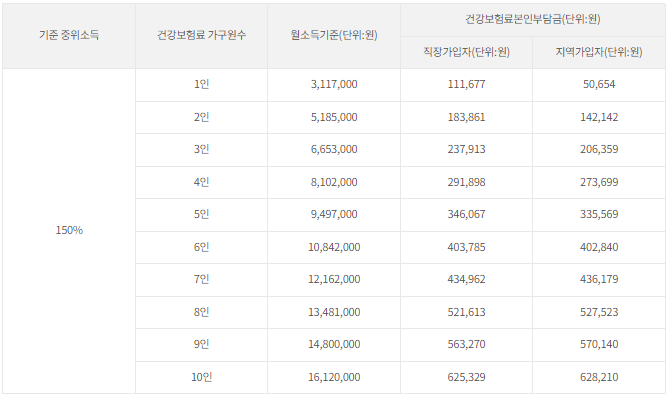Click the 9,497,000 monthly income value
This screenshot has height=399, width=669.
334,214
